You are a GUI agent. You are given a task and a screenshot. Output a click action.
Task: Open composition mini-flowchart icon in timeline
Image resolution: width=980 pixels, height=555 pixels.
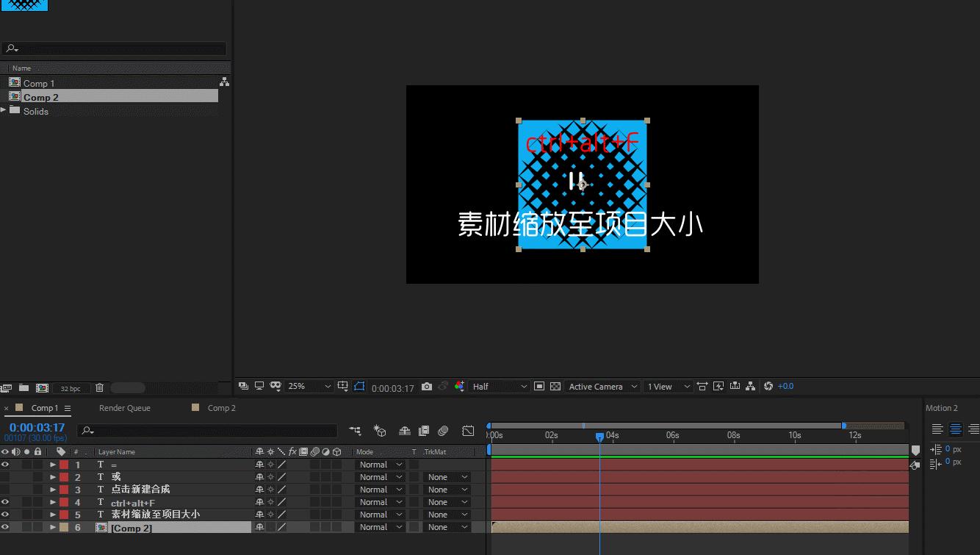(x=356, y=431)
